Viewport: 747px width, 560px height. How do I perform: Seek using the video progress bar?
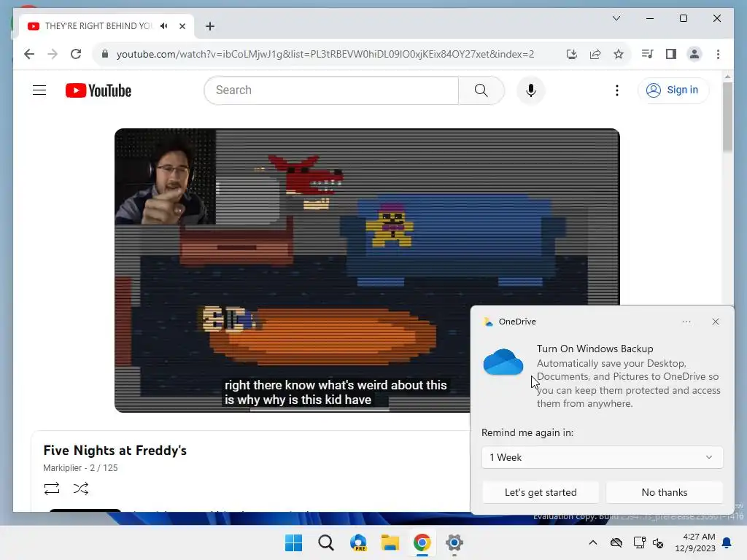(320, 409)
